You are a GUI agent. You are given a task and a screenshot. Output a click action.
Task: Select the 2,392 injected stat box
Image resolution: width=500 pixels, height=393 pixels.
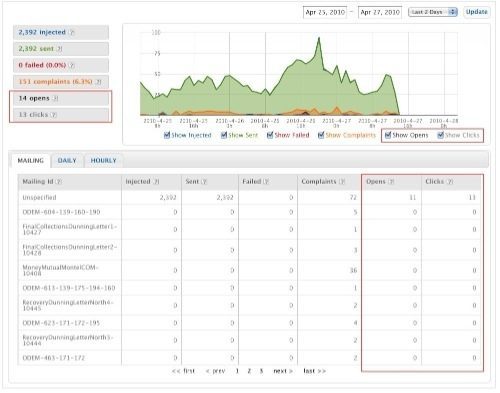[x=61, y=32]
